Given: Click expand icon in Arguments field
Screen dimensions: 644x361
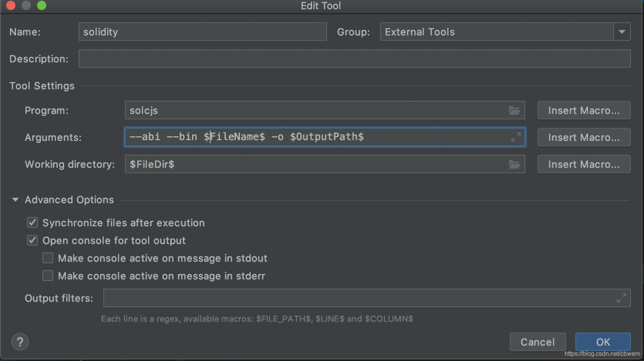Looking at the screenshot, I should 516,137.
